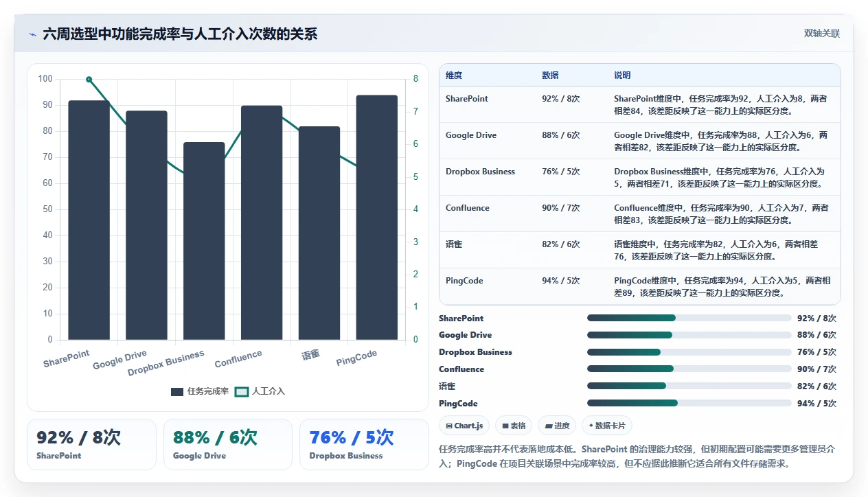Click the Google Drive bar in the chart
Screen dimensions: 868x497
[x=146, y=225]
